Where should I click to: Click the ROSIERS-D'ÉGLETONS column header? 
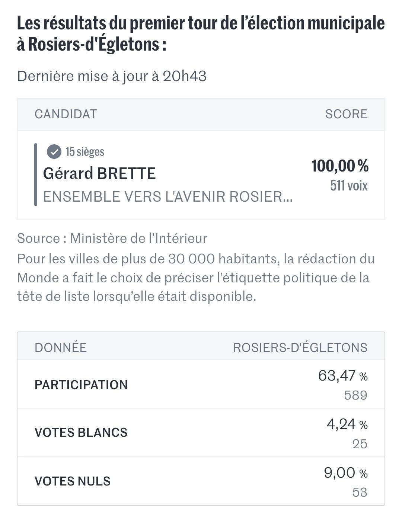click(x=300, y=347)
